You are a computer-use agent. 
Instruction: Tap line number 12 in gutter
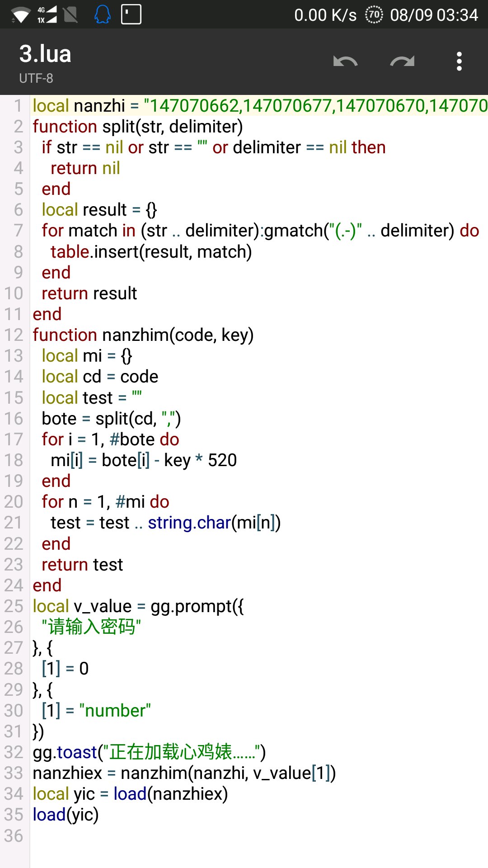point(14,335)
